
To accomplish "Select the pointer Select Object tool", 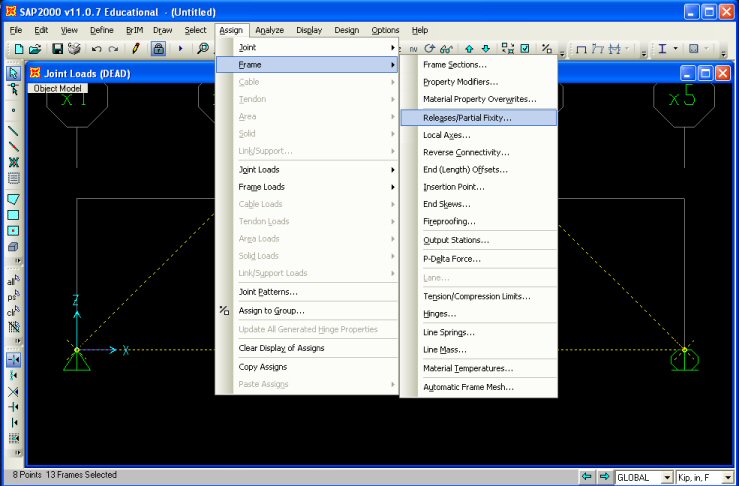I will [x=13, y=73].
